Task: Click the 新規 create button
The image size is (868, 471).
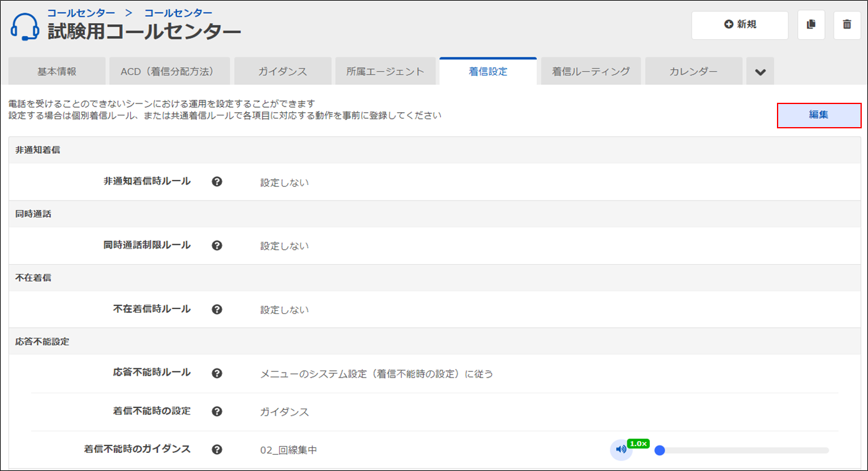Action: click(740, 25)
